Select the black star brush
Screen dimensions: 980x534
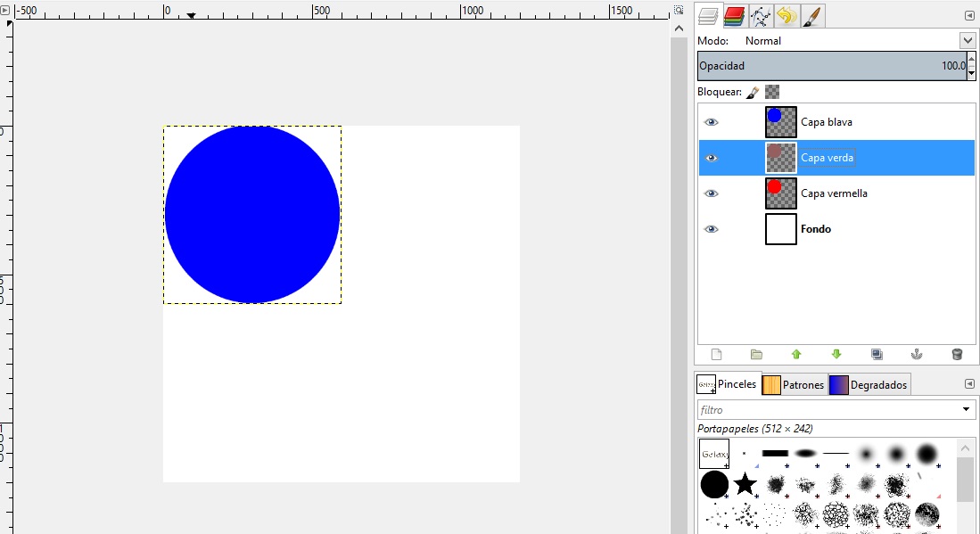[x=745, y=484]
